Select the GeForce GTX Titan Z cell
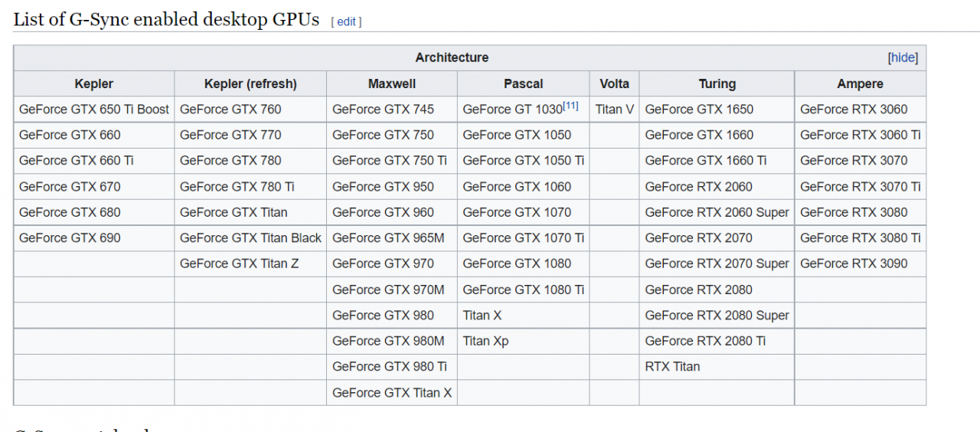Screen dimensions: 980x432 pos(250,263)
